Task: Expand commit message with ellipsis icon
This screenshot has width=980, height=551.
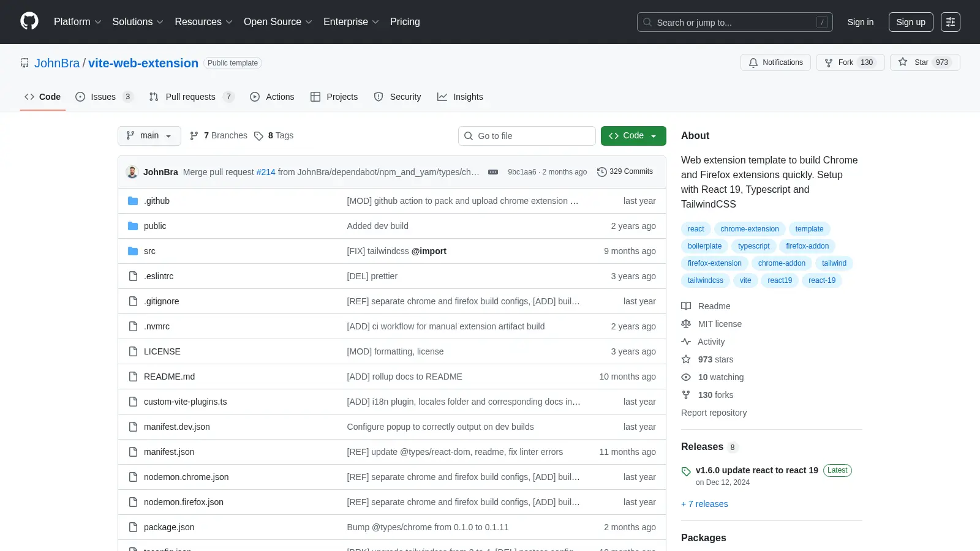Action: pos(493,172)
